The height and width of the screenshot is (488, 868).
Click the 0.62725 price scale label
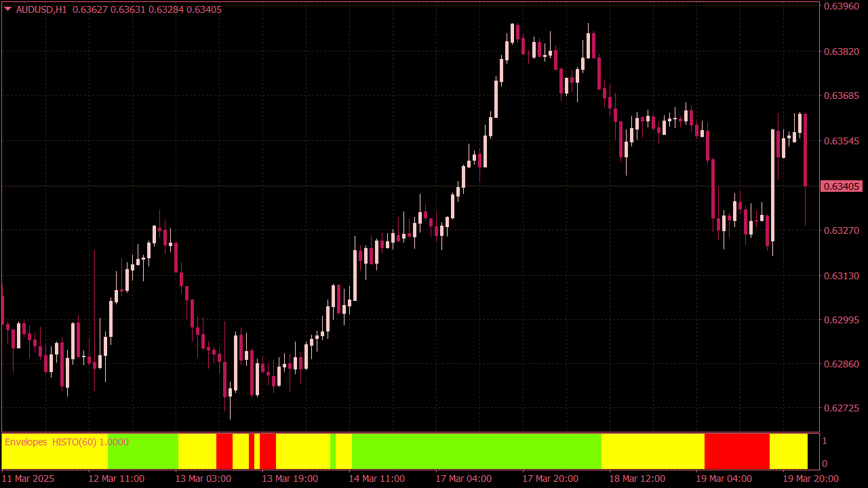[842, 408]
